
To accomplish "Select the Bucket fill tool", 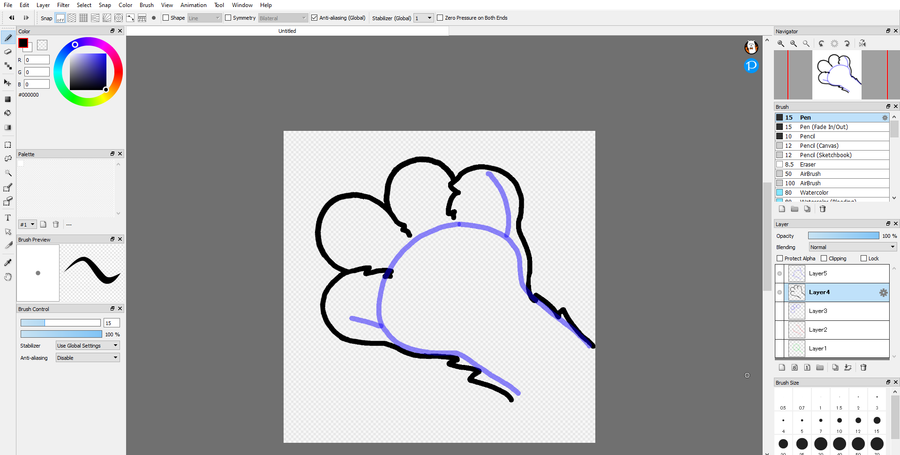I will 8,113.
